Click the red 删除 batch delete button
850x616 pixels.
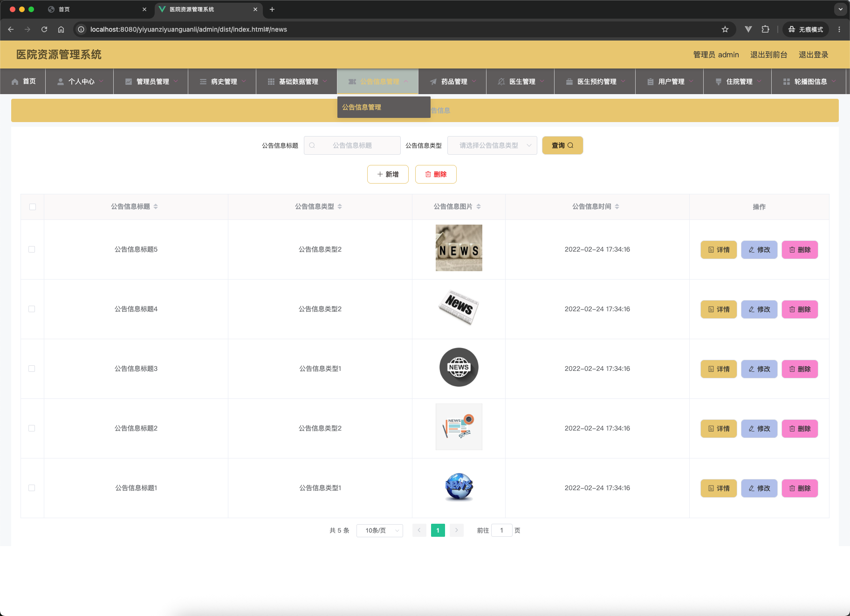tap(436, 174)
